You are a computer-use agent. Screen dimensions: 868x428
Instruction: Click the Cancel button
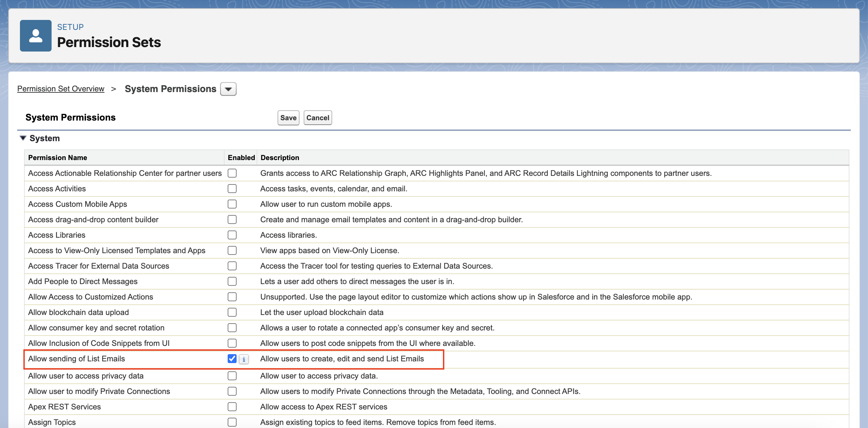[x=318, y=118]
